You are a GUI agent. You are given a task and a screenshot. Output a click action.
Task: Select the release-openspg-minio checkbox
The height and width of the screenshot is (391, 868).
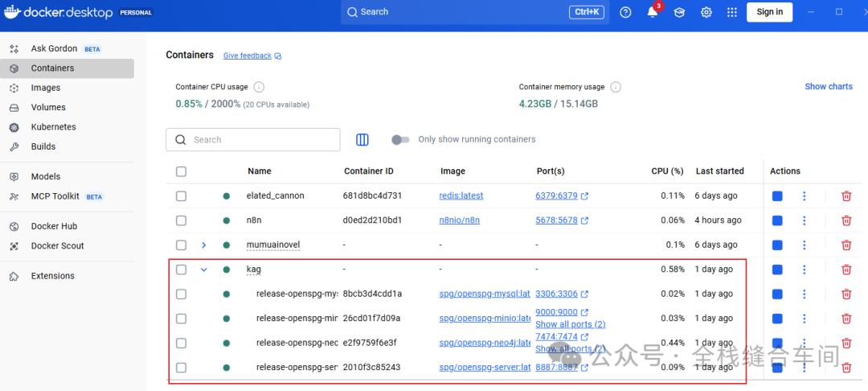click(x=181, y=319)
